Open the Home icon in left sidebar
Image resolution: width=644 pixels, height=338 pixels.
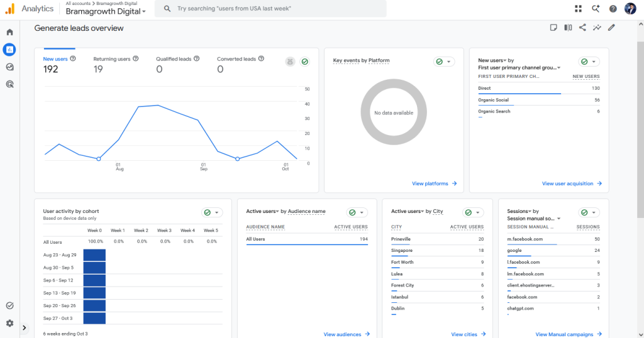point(10,32)
